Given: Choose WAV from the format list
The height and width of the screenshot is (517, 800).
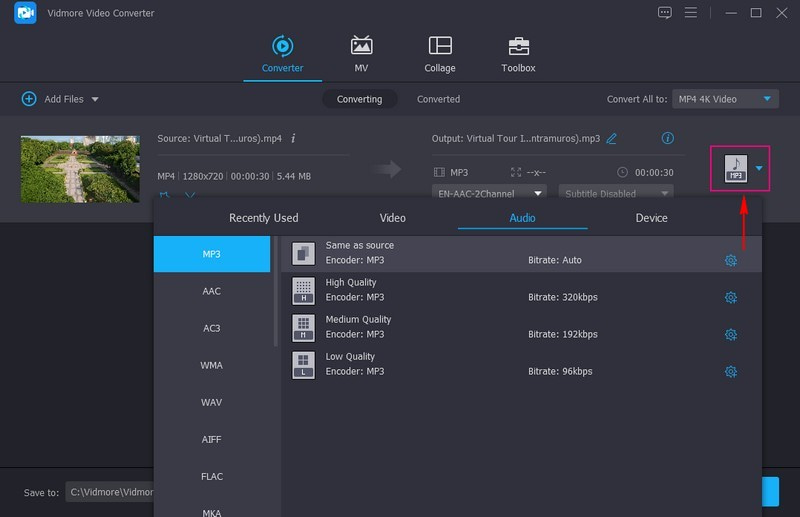Looking at the screenshot, I should click(211, 402).
